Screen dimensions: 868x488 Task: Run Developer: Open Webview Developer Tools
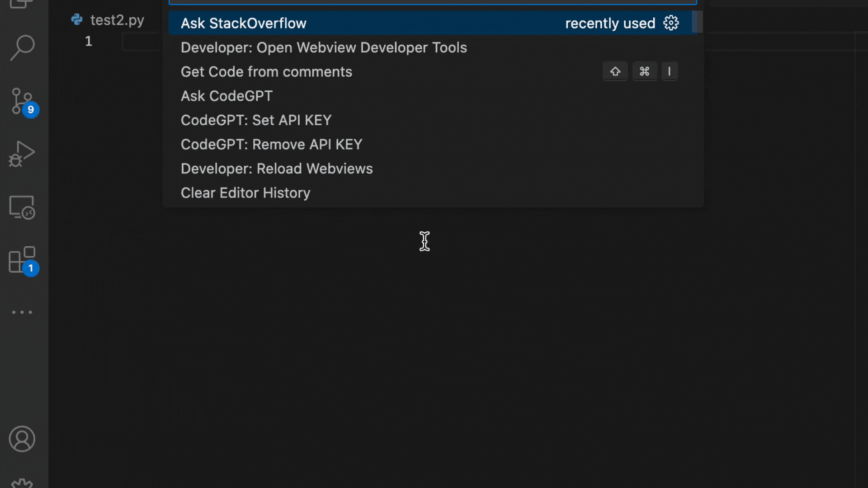click(x=324, y=47)
